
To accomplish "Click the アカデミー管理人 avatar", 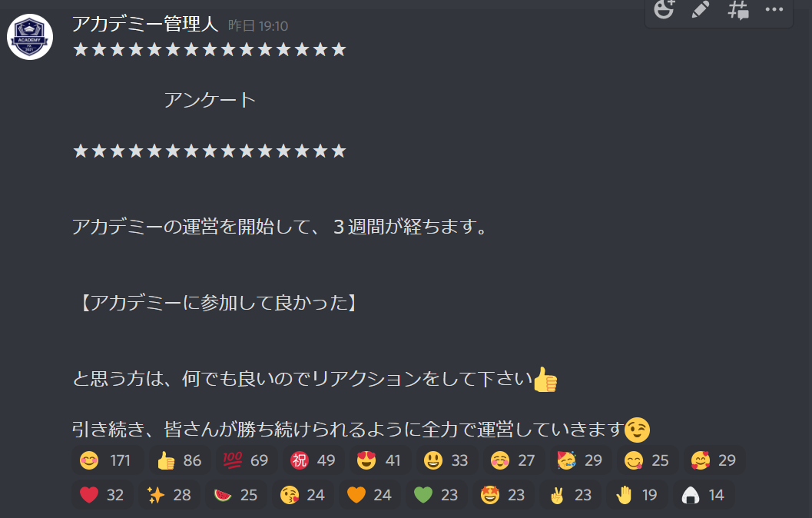I will tap(29, 37).
